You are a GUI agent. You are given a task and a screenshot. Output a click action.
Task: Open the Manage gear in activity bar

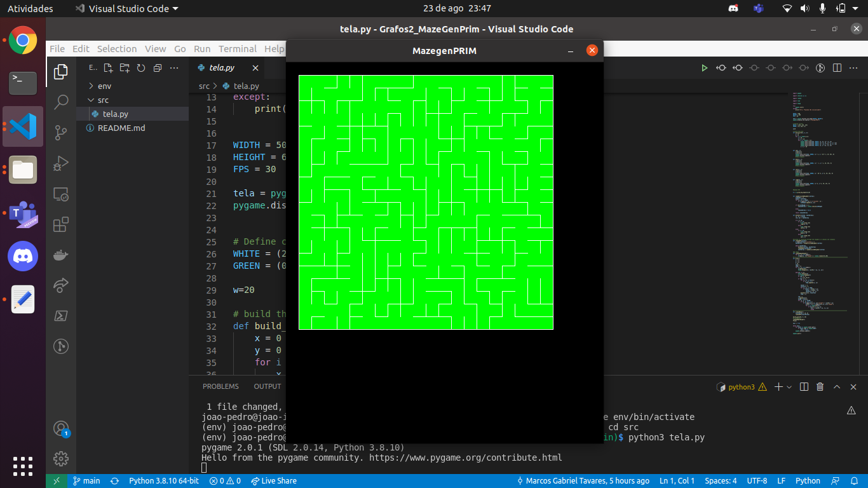coord(61,458)
